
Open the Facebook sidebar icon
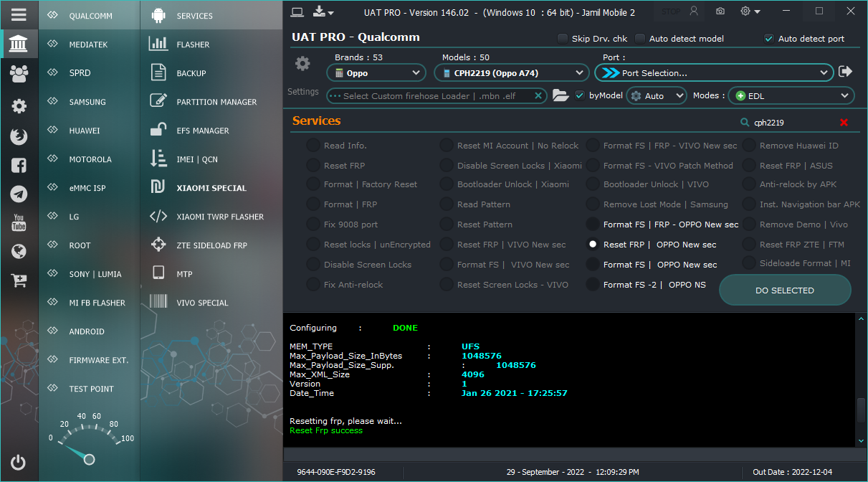[19, 165]
